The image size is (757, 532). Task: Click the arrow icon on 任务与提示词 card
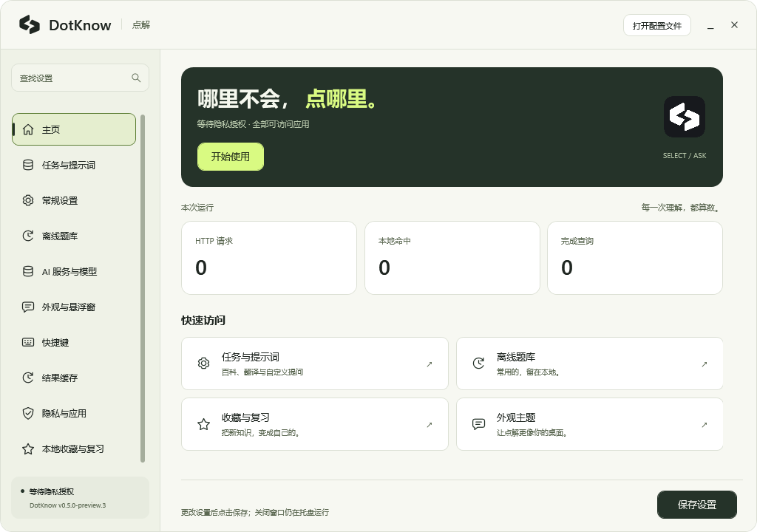pyautogui.click(x=430, y=364)
